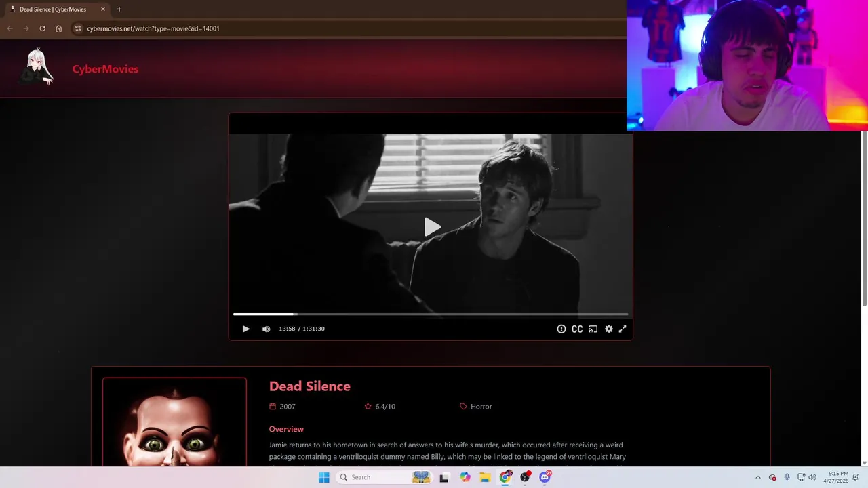This screenshot has height=488, width=868.
Task: Click the Dead Silence doll poster
Action: coord(174,422)
